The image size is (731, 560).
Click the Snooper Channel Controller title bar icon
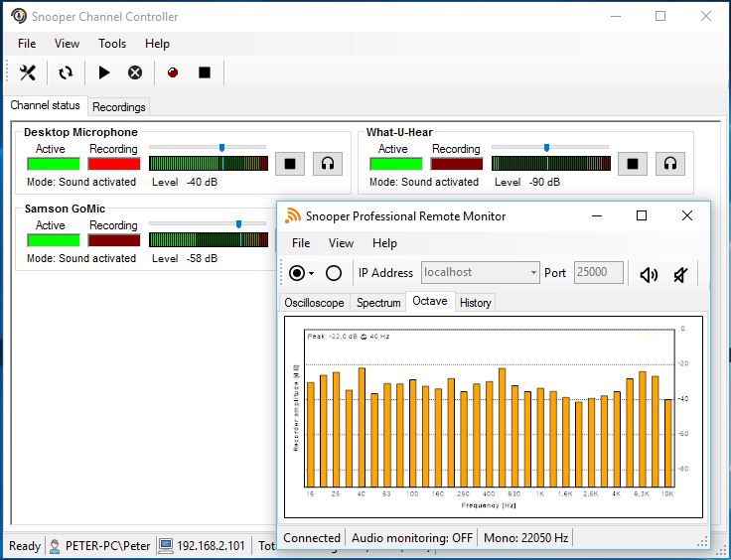[x=19, y=16]
